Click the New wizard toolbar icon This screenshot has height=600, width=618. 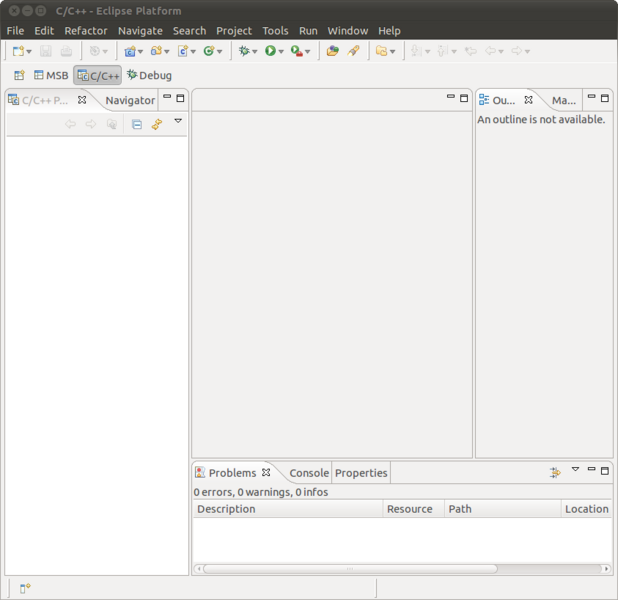18,51
